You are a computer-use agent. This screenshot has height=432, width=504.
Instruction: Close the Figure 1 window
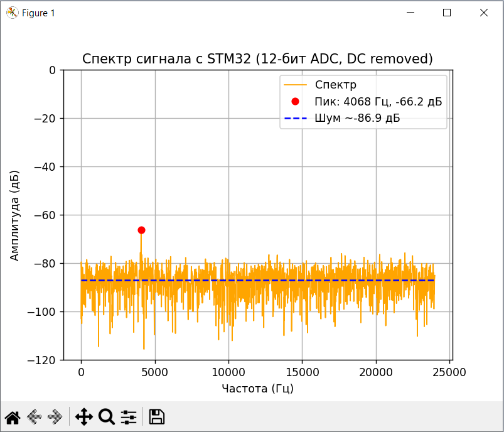(483, 13)
